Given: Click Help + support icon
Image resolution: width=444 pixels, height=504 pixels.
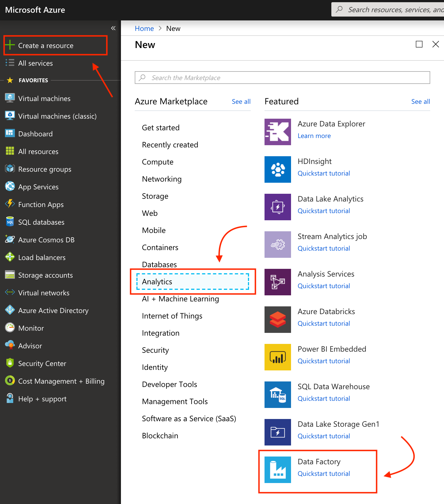Looking at the screenshot, I should [x=10, y=398].
